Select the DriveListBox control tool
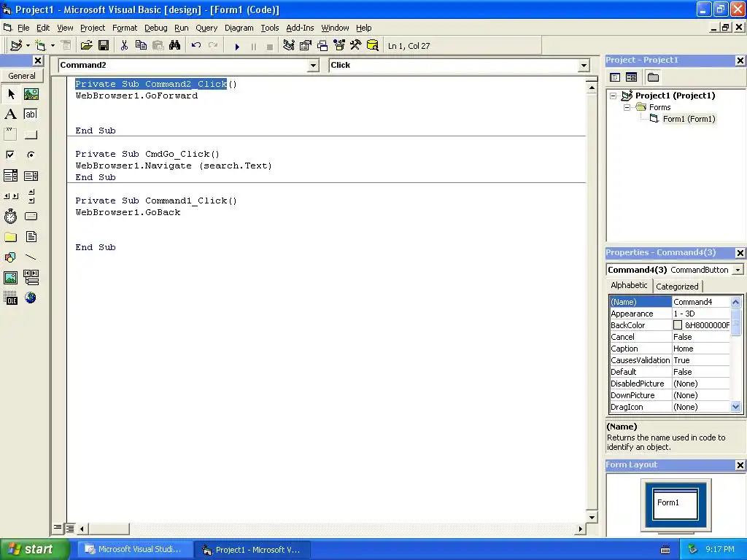Image resolution: width=747 pixels, height=560 pixels. pyautogui.click(x=31, y=217)
